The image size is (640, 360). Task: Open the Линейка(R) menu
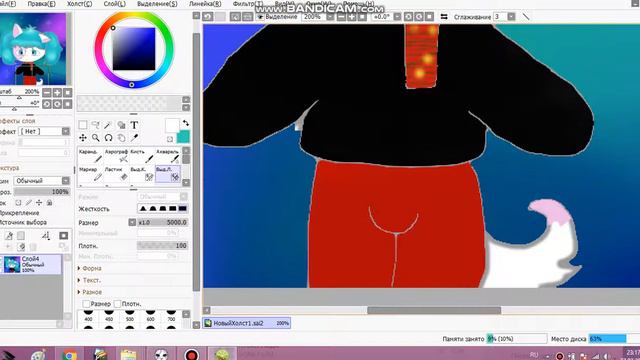205,4
